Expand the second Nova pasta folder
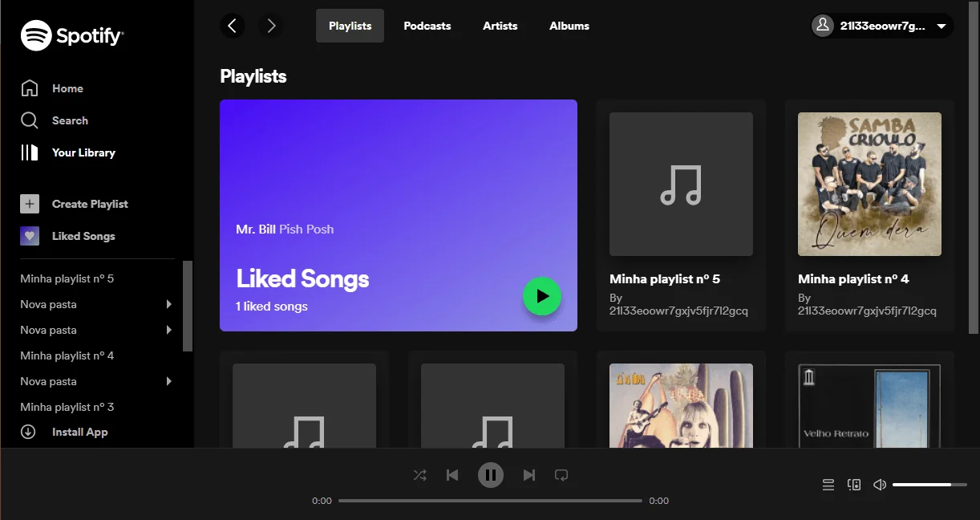This screenshot has width=980, height=520. [168, 330]
